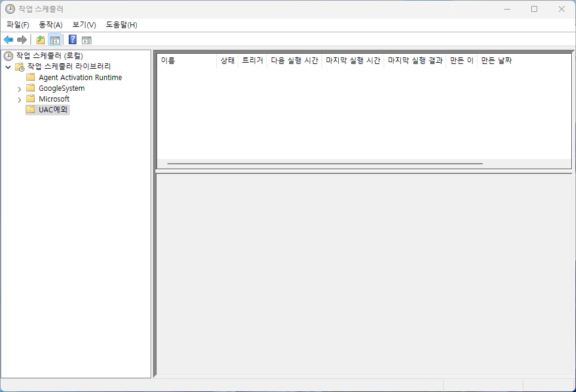Click the Task Scheduler clock icon in title bar
The height and width of the screenshot is (392, 576).
(x=10, y=9)
